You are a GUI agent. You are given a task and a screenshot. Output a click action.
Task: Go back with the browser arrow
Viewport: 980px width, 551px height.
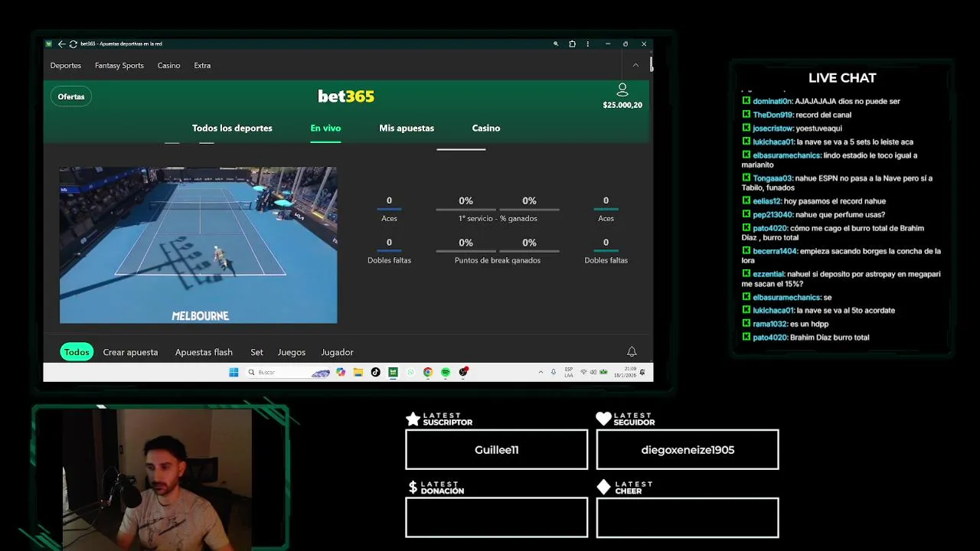point(61,44)
